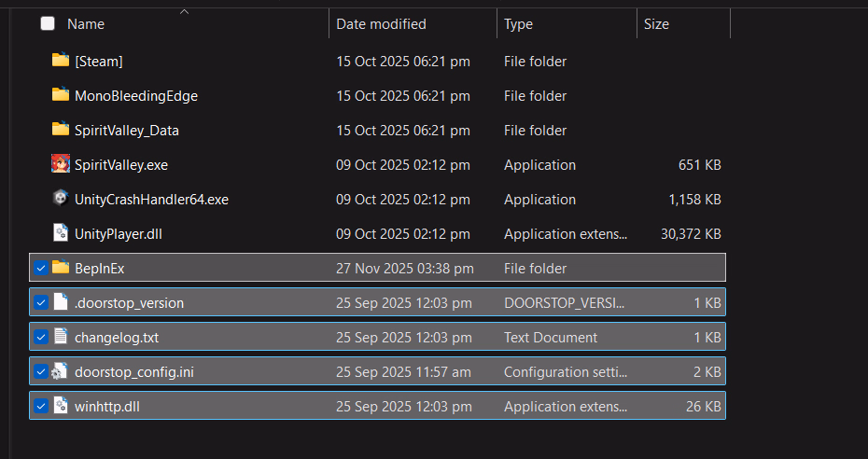
Task: Click the sort direction arrow above Name
Action: pos(184,11)
